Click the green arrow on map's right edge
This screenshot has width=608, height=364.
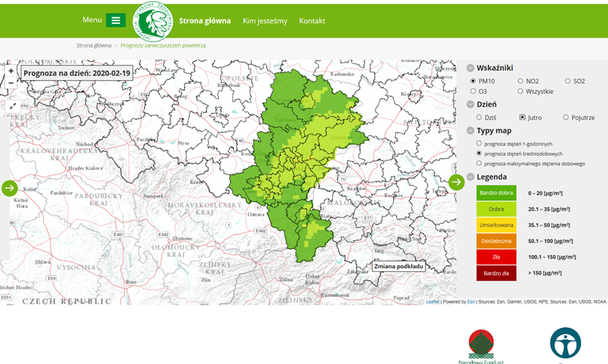tap(456, 182)
